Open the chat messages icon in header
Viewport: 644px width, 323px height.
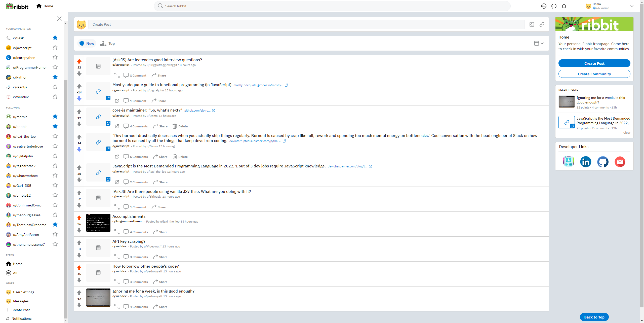click(554, 6)
